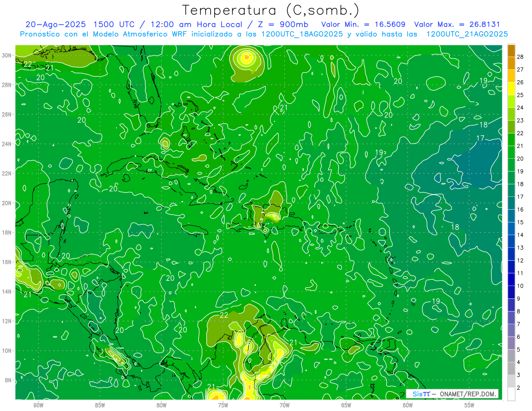Screen dimensions: 532x411
Task: Select 'Valor Max. = 26.8131' readout
Action: pos(457,24)
